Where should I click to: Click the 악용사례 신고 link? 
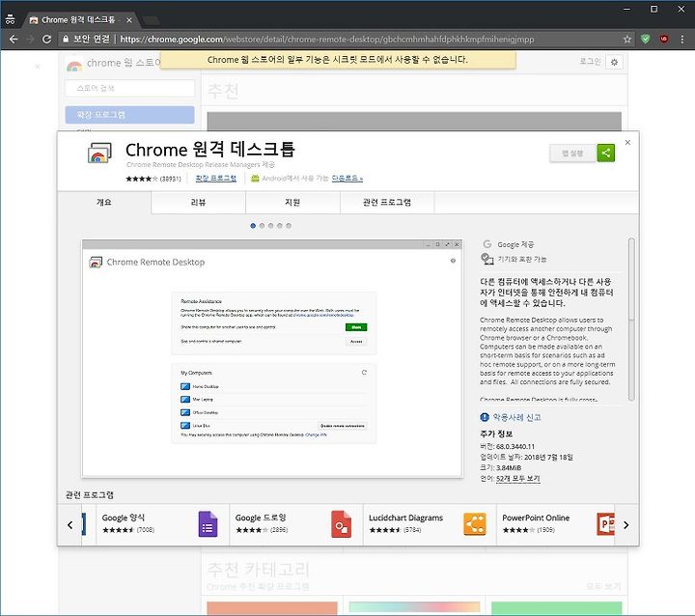coord(516,417)
